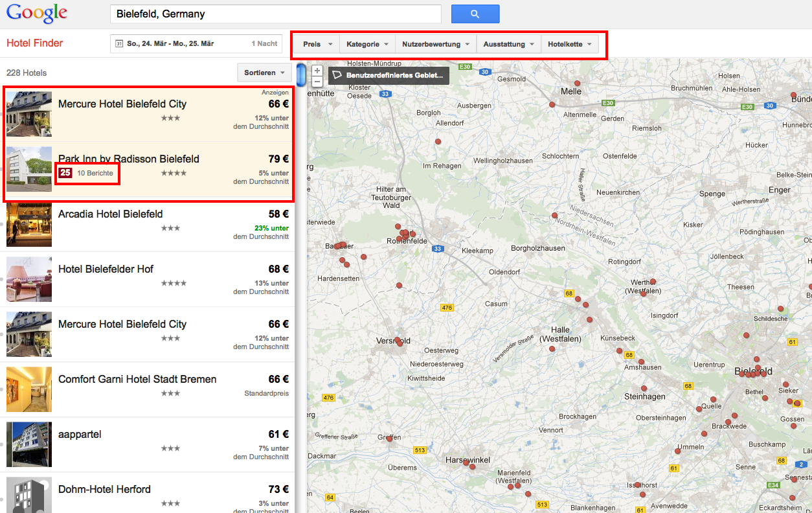Click the polygon icon for Benutzerdefiniertes Gebiet

(x=337, y=75)
